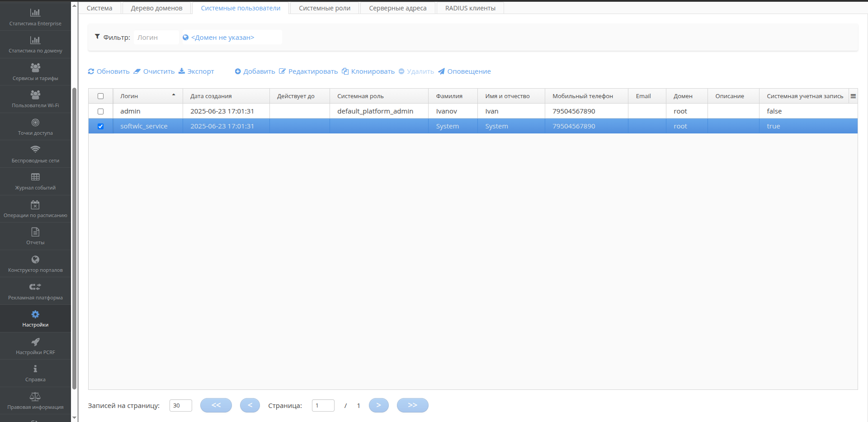Screen dimensions: 868x422
Task: Sort by Дата создания column header
Action: click(x=226, y=96)
